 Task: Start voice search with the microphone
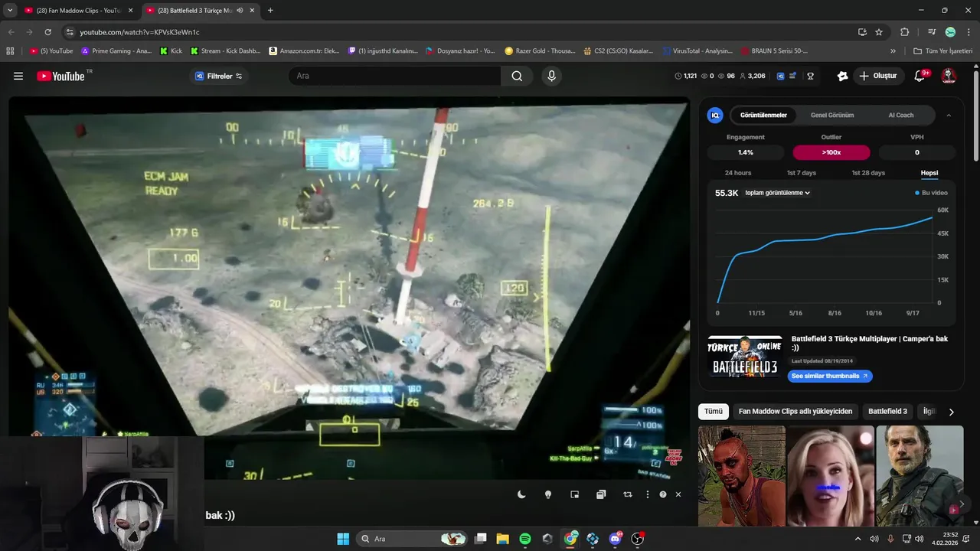551,76
